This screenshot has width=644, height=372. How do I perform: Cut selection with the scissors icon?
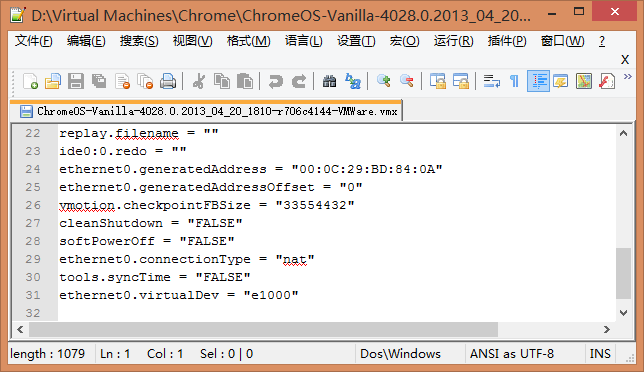coord(199,81)
